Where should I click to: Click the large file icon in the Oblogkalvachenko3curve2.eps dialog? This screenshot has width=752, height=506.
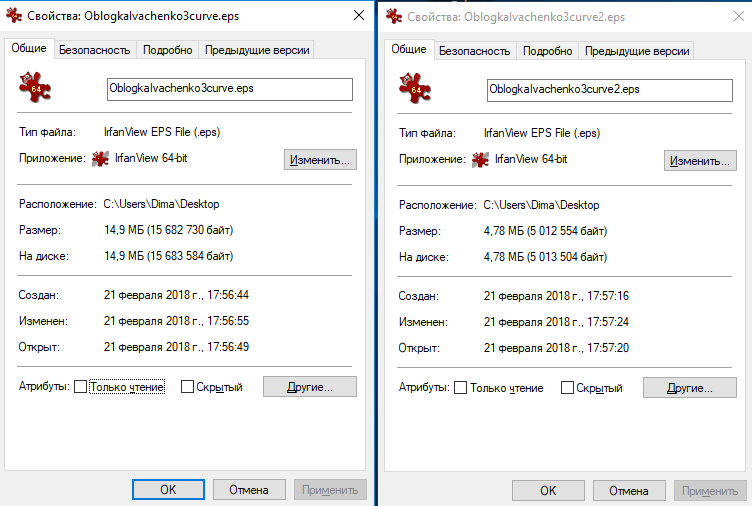[415, 88]
